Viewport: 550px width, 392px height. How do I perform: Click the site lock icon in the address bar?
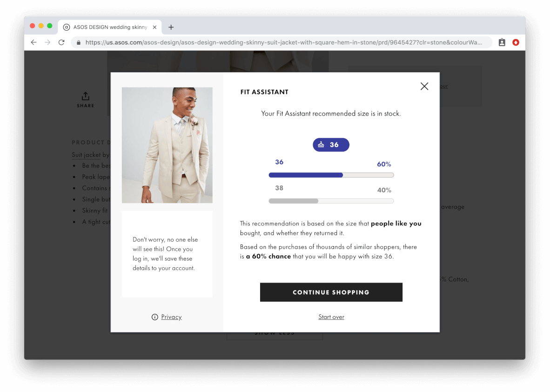tap(78, 42)
